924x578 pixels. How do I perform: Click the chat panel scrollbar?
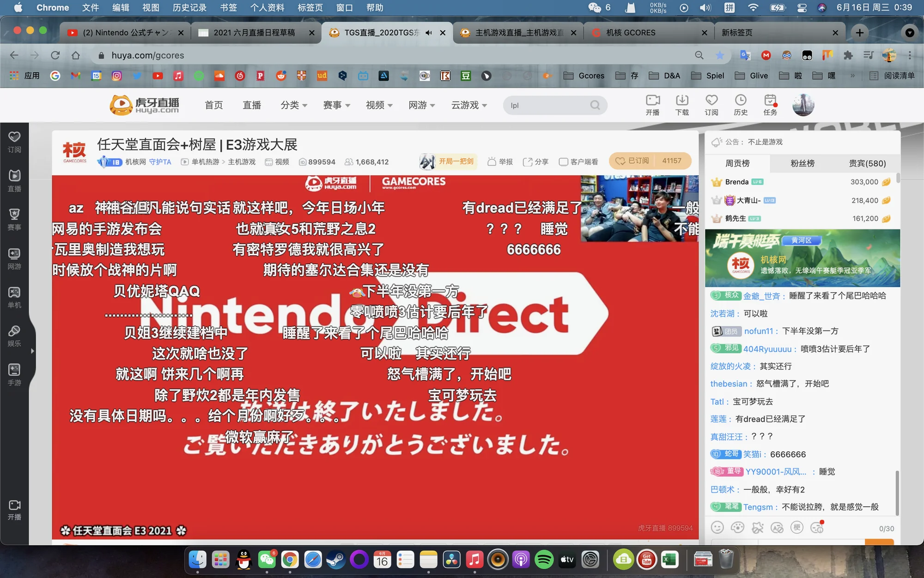897,492
